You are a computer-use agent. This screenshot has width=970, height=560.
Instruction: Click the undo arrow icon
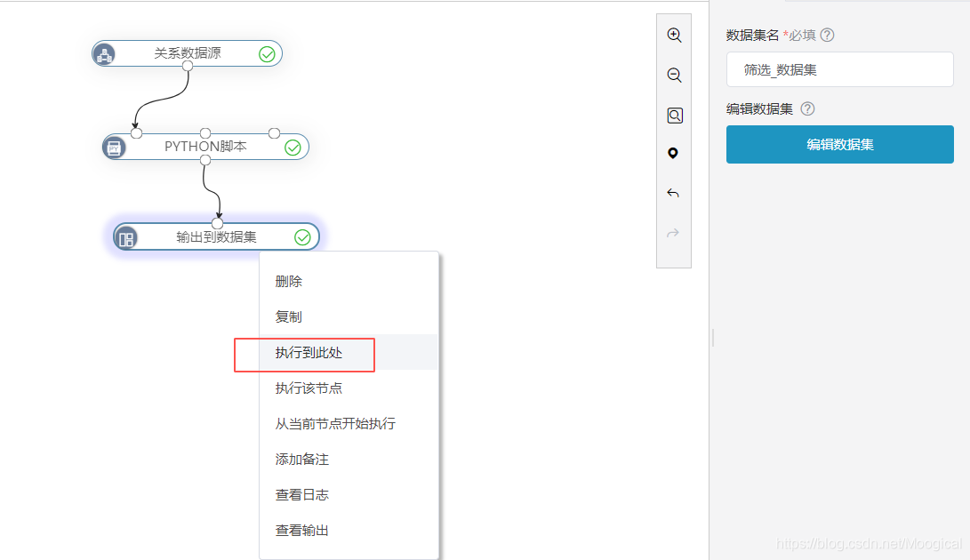point(673,194)
